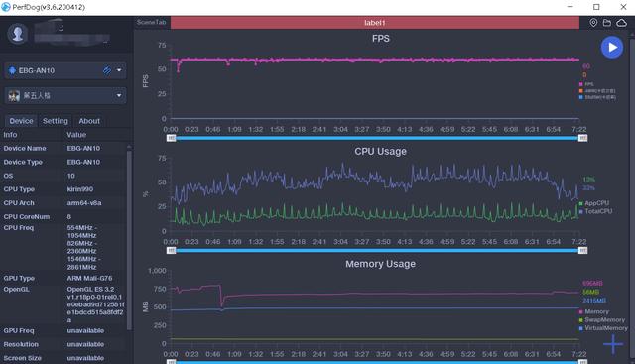
Task: Click the Android device icon before EBG-AN10
Action: pyautogui.click(x=12, y=70)
